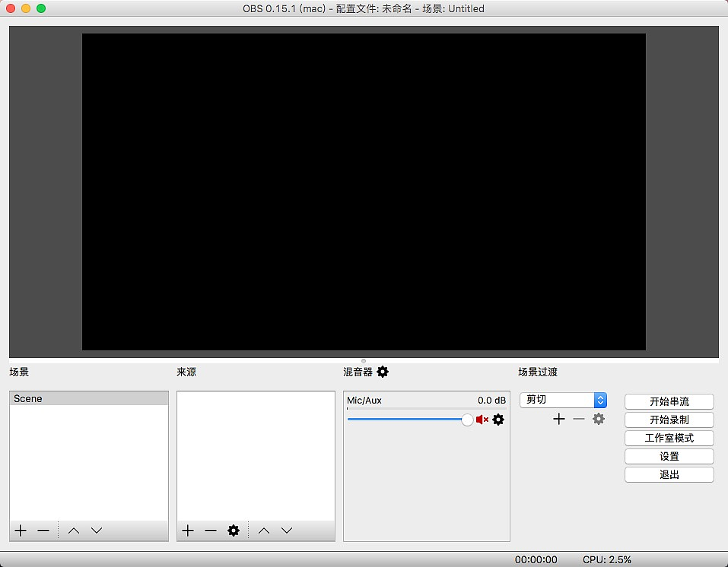The width and height of the screenshot is (728, 567).
Task: Unmute the Mic/Aux speaker icon
Action: [482, 420]
